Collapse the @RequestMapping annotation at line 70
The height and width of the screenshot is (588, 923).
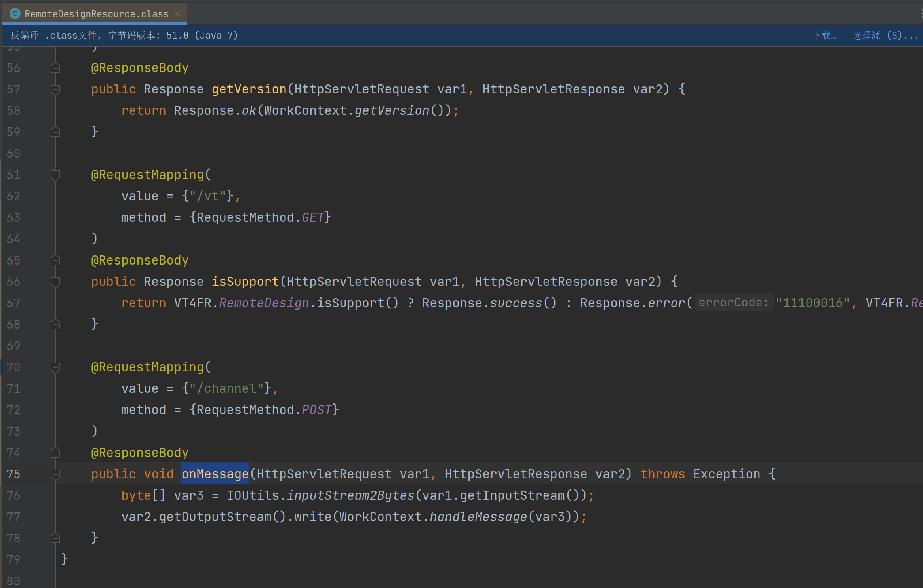tap(55, 367)
